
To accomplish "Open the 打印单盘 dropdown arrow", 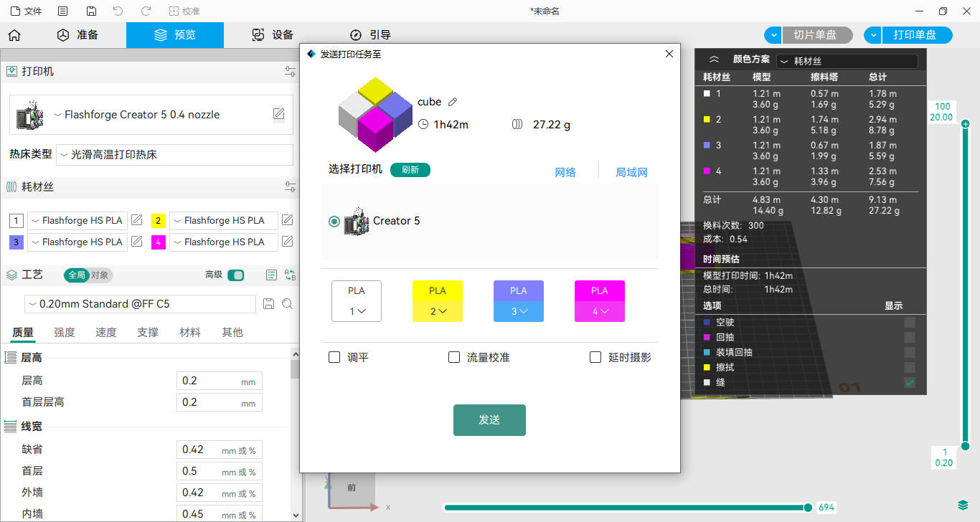I will (872, 35).
